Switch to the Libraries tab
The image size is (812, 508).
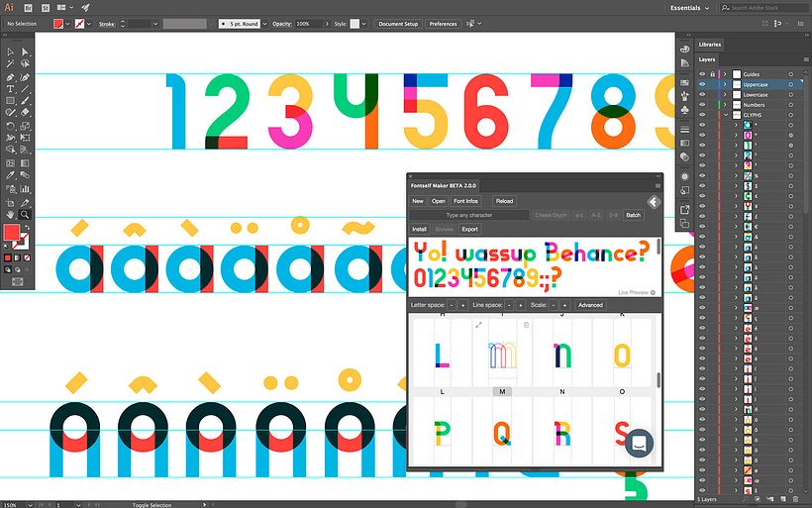[709, 45]
